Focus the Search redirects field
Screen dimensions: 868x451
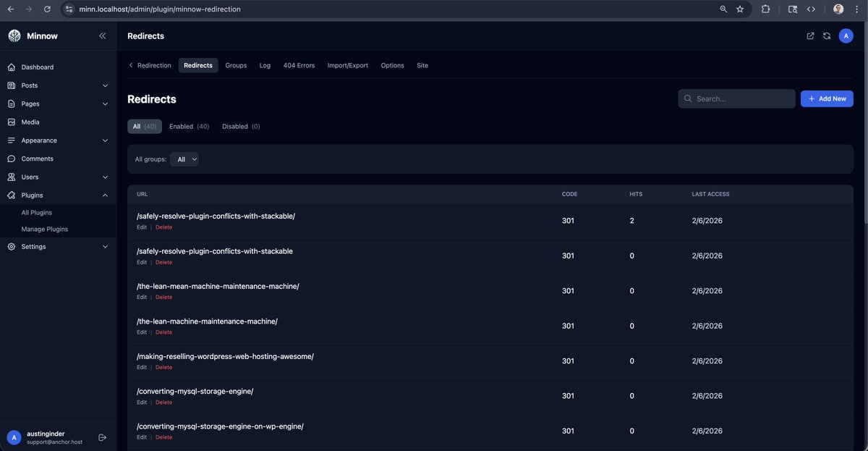736,98
